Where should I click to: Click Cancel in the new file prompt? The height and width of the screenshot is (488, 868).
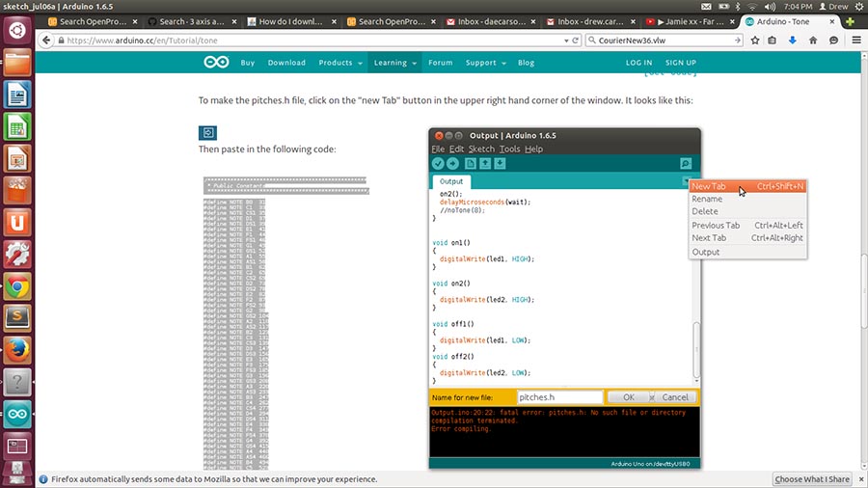click(675, 397)
